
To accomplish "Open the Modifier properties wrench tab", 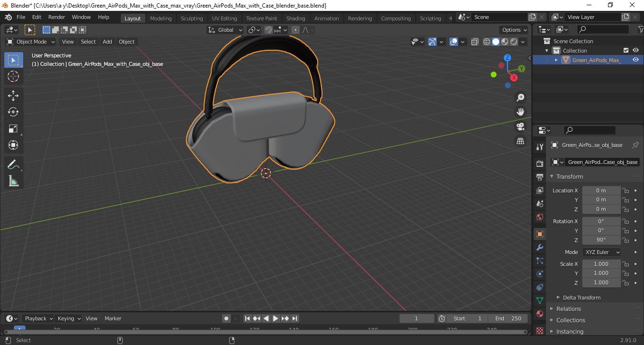I will tap(539, 247).
